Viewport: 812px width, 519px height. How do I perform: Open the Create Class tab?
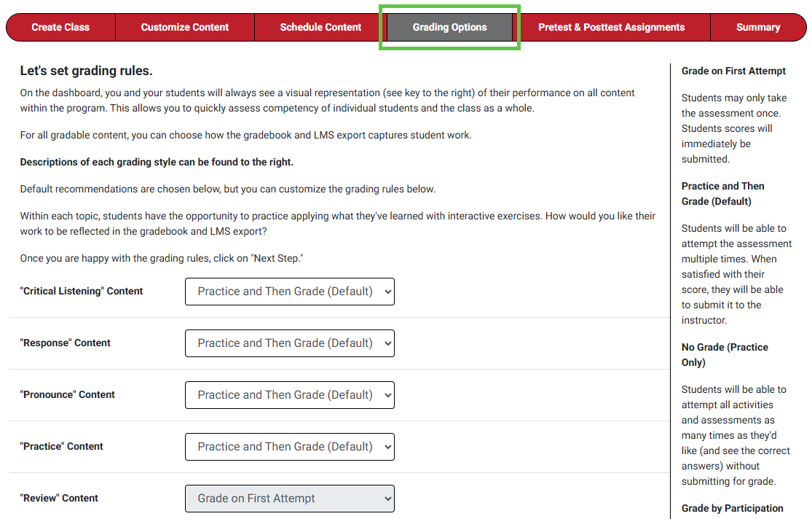60,27
